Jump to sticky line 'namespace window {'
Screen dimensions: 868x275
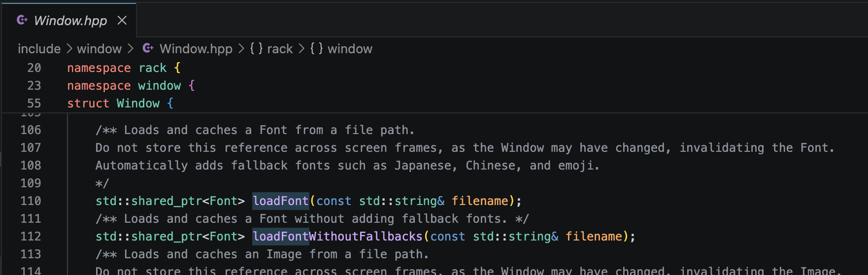[131, 86]
